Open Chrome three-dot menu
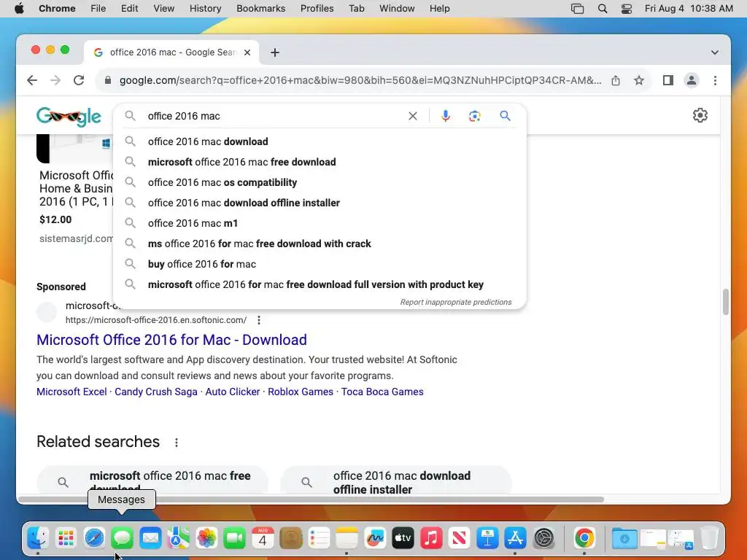Screen dimensions: 747x560 click(x=715, y=80)
